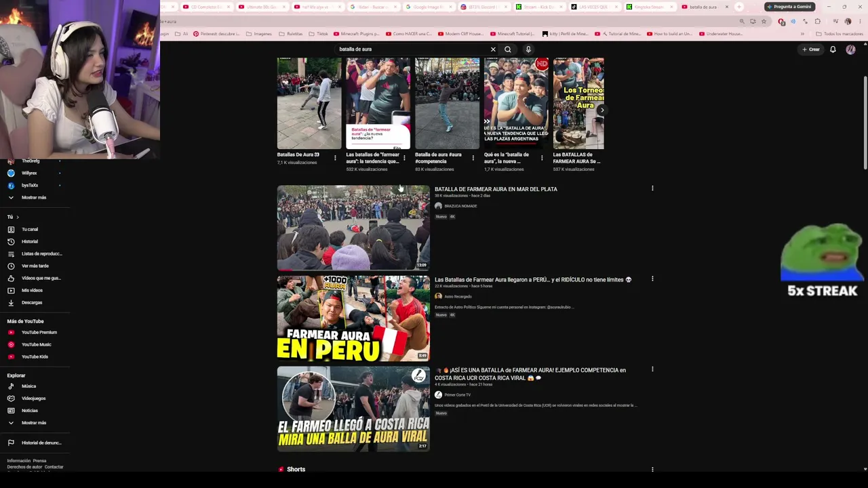Expand subscriptions with Mostrar más
Viewport: 868px width, 488px height.
coord(34,197)
